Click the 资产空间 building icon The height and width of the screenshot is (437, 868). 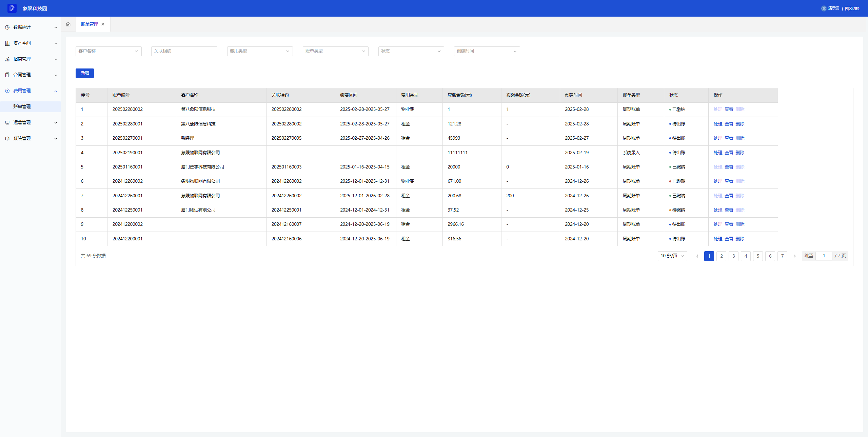(7, 43)
